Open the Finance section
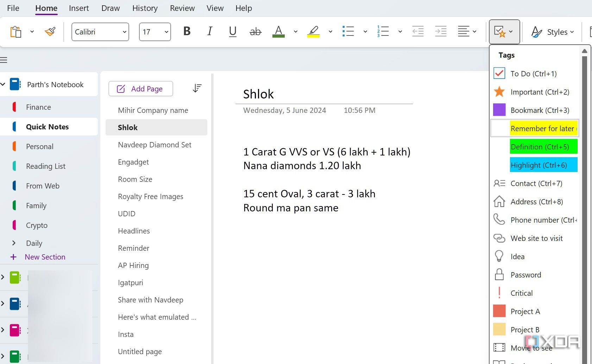Viewport: 592px width, 364px height. [49, 107]
